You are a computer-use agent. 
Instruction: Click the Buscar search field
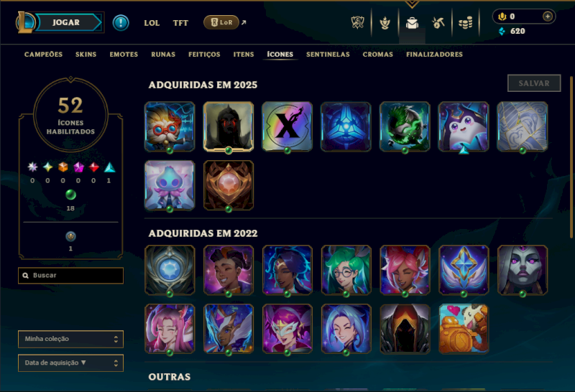(x=70, y=276)
